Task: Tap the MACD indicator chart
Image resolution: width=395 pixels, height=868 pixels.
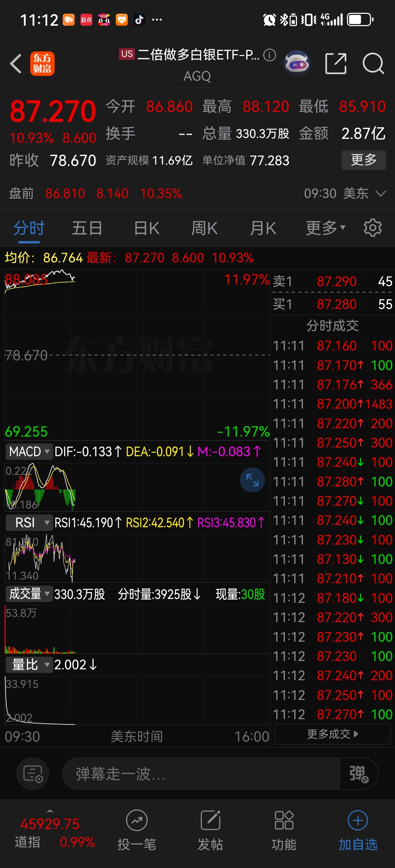Action: (137, 487)
